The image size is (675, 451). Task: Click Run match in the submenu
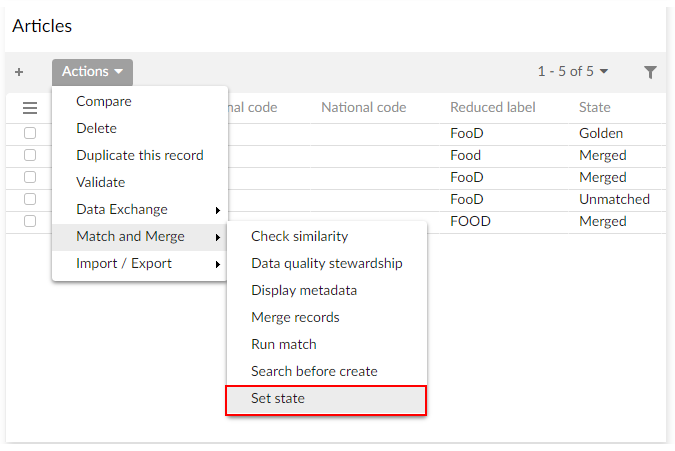click(x=284, y=345)
